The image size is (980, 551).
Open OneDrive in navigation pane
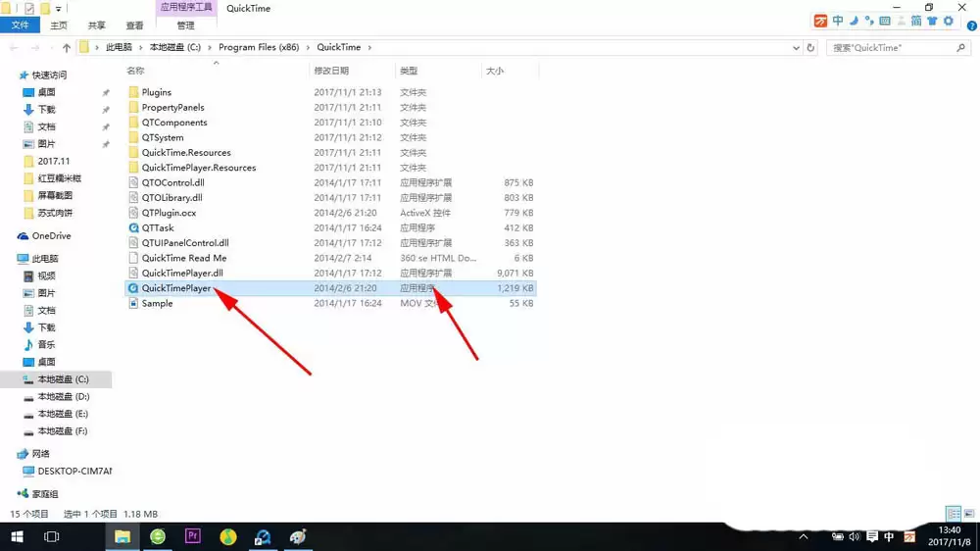[51, 235]
